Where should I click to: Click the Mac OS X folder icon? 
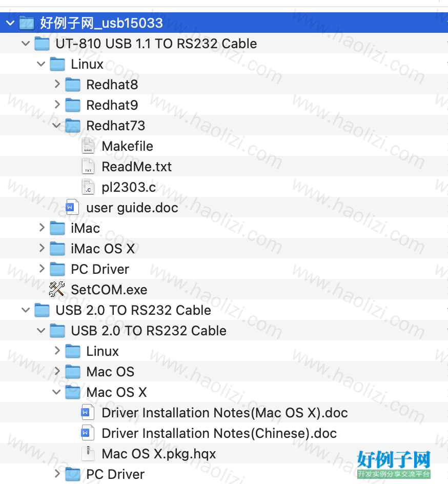[73, 392]
